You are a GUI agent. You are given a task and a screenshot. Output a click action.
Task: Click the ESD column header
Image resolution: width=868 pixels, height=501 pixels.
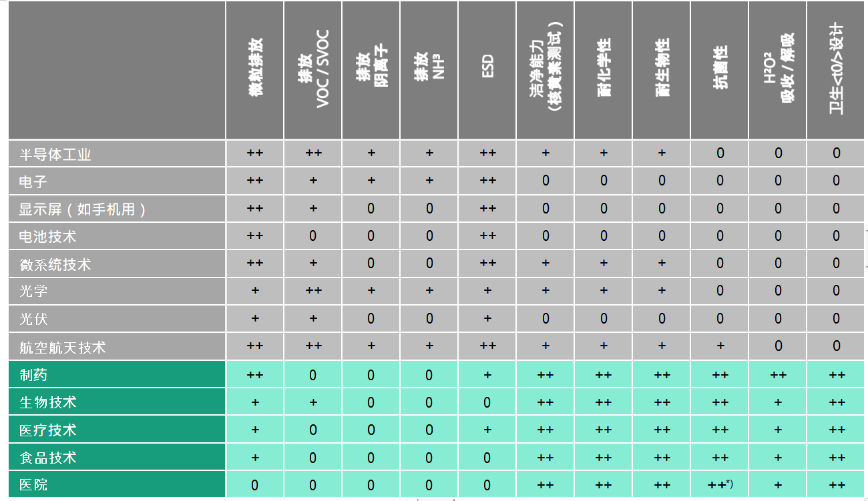pos(487,70)
